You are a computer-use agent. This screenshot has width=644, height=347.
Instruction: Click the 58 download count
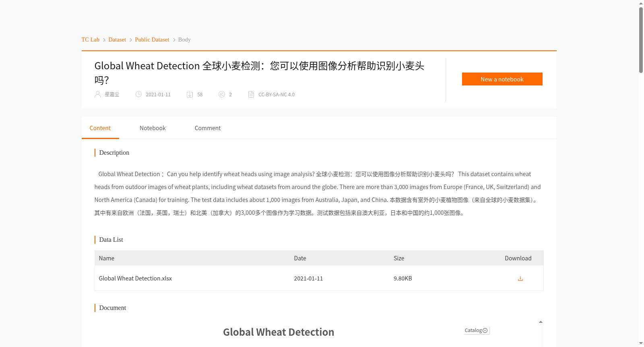(200, 95)
